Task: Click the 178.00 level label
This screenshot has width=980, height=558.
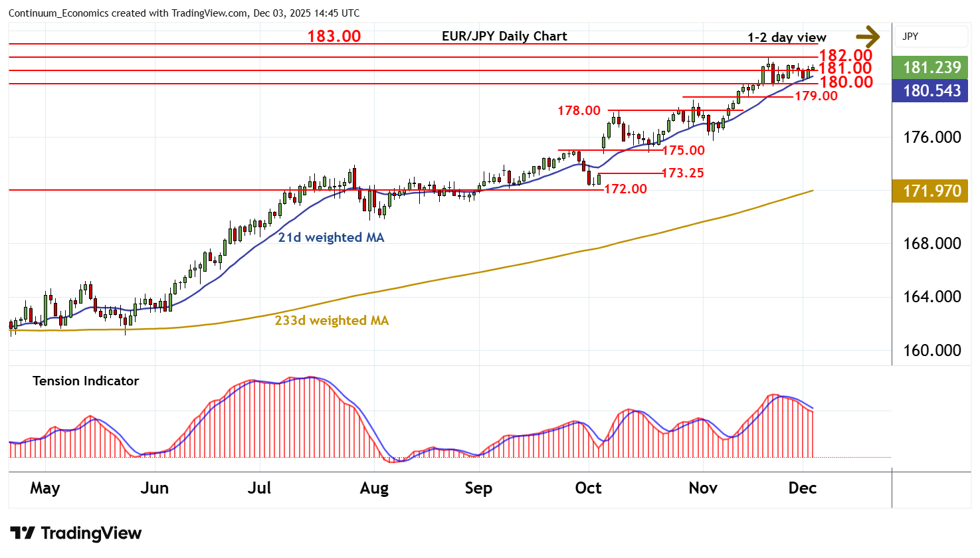Action: 579,111
